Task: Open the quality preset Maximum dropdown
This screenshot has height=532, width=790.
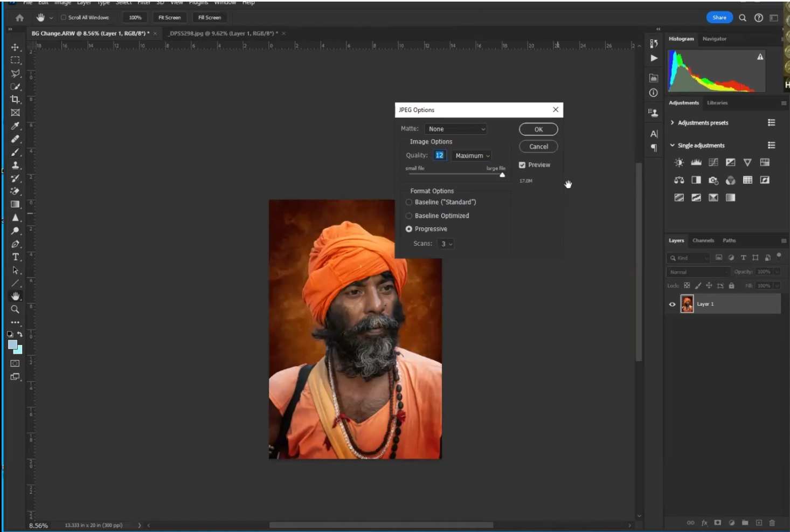Action: coord(472,156)
